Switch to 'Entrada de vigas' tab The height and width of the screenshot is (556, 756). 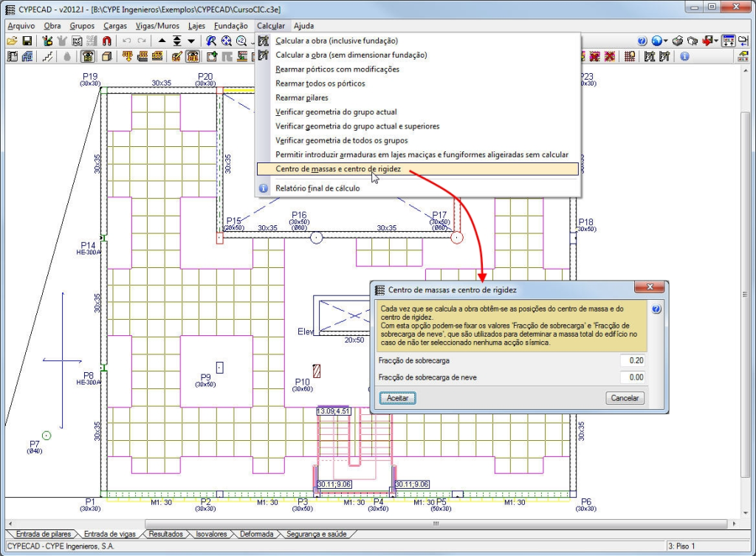pyautogui.click(x=109, y=534)
